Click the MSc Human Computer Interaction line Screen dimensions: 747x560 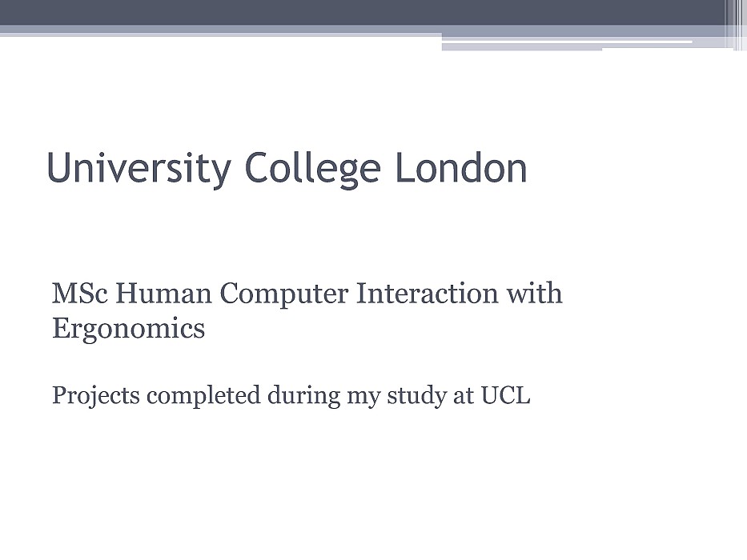click(307, 293)
